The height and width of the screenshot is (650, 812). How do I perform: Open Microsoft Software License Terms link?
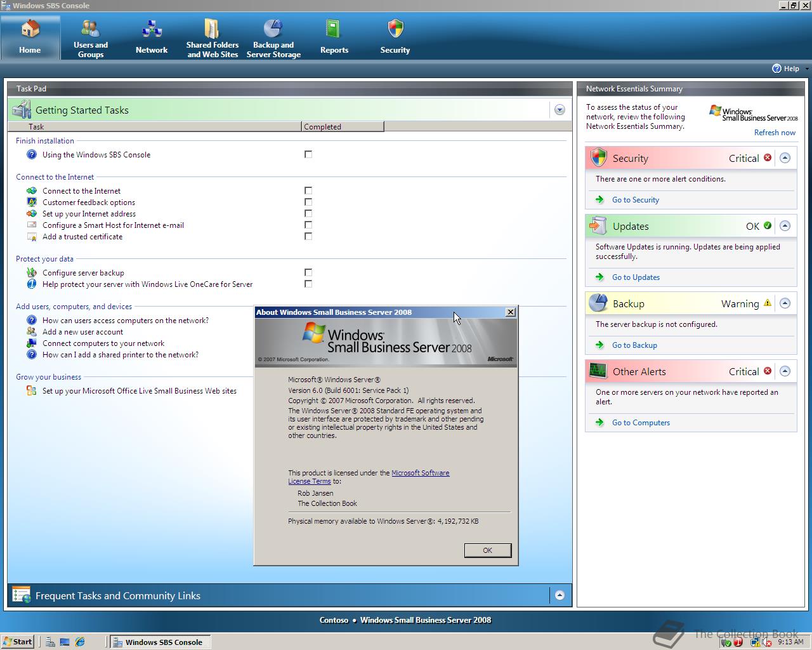[420, 473]
